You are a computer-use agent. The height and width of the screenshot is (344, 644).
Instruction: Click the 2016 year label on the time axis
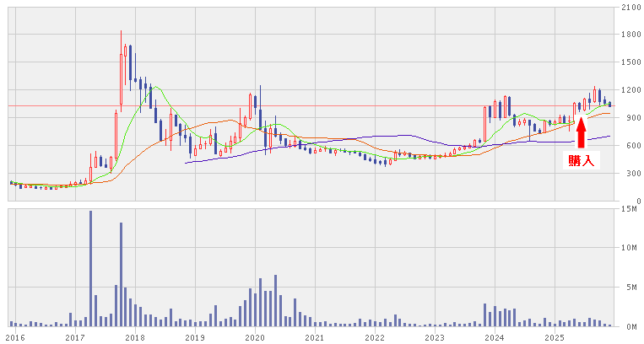pyautogui.click(x=15, y=337)
